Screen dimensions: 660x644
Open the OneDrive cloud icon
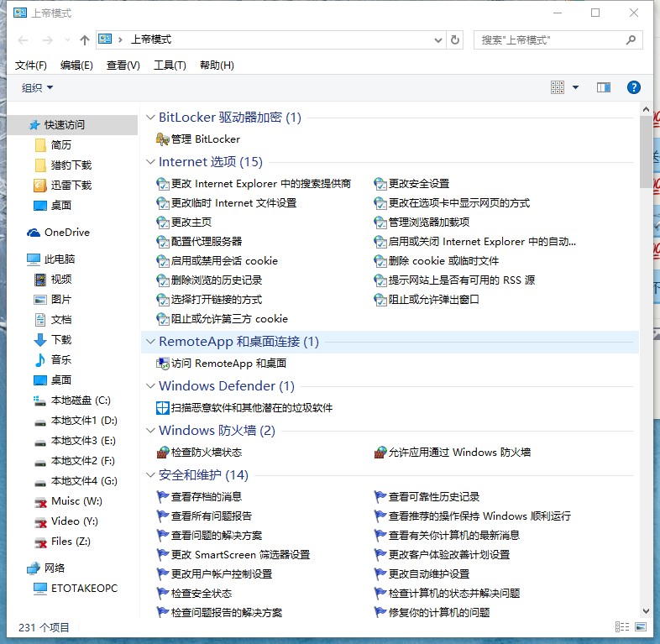click(34, 233)
